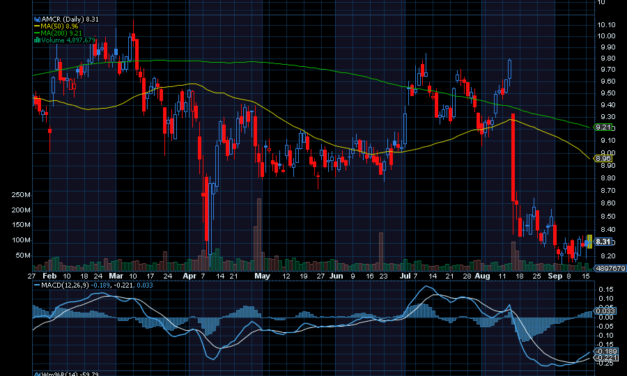Click the 15 date label in September
Viewport: 627px width, 376px height.
[586, 276]
